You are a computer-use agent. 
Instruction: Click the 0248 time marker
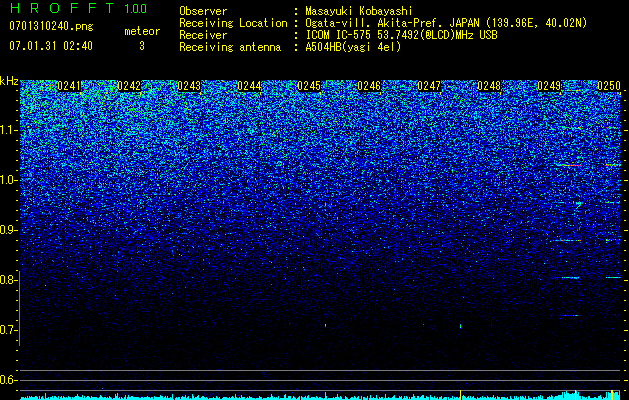coord(489,86)
